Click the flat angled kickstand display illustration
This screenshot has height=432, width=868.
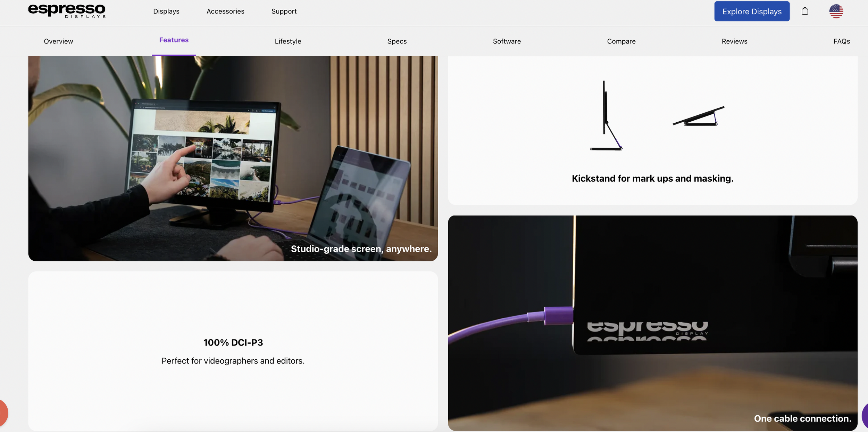pos(698,116)
